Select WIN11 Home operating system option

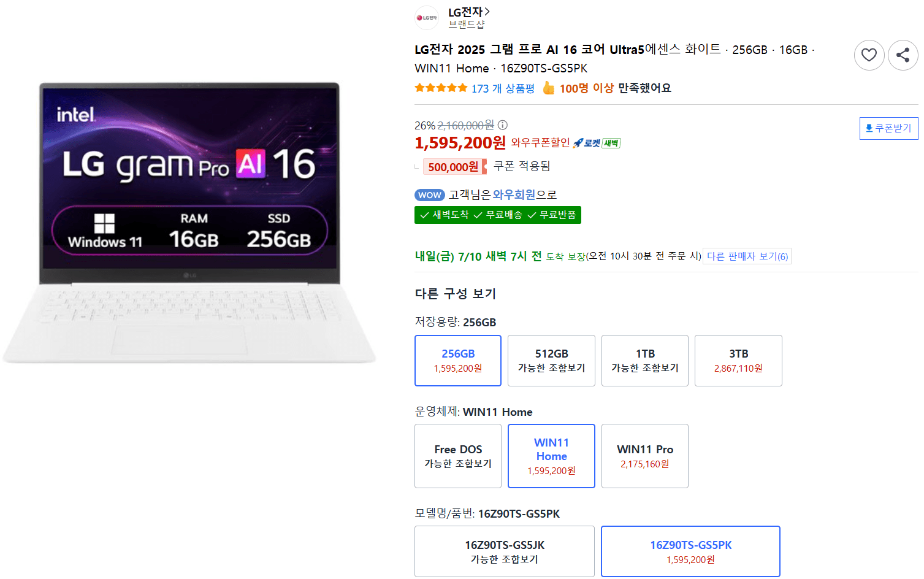[551, 456]
